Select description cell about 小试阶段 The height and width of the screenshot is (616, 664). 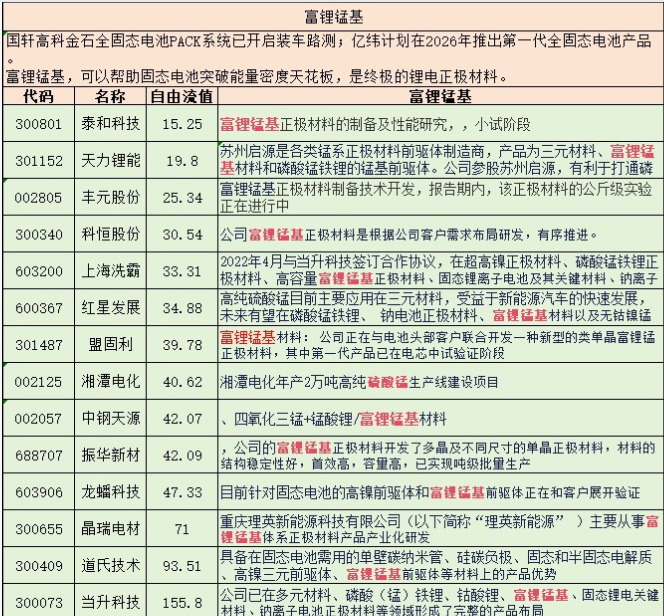click(x=441, y=124)
